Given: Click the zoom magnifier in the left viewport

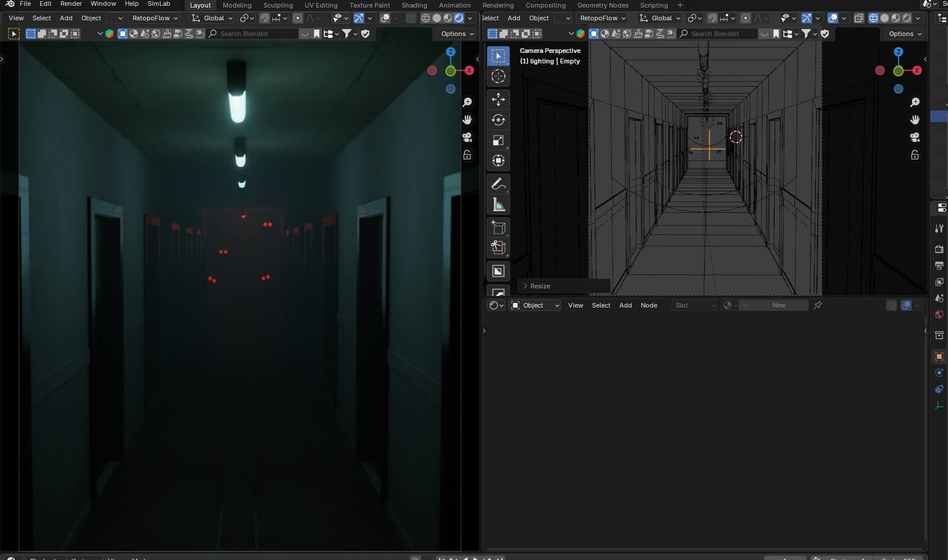Looking at the screenshot, I should 467,102.
